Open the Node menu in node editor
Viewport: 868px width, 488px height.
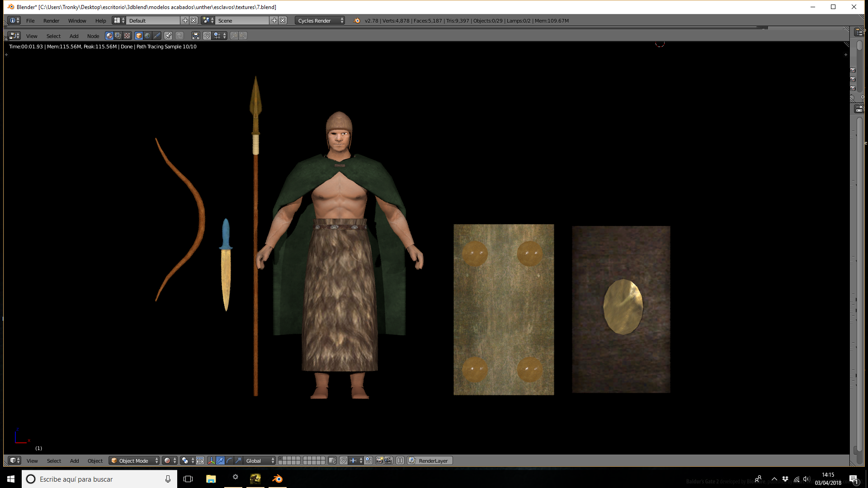(x=93, y=36)
